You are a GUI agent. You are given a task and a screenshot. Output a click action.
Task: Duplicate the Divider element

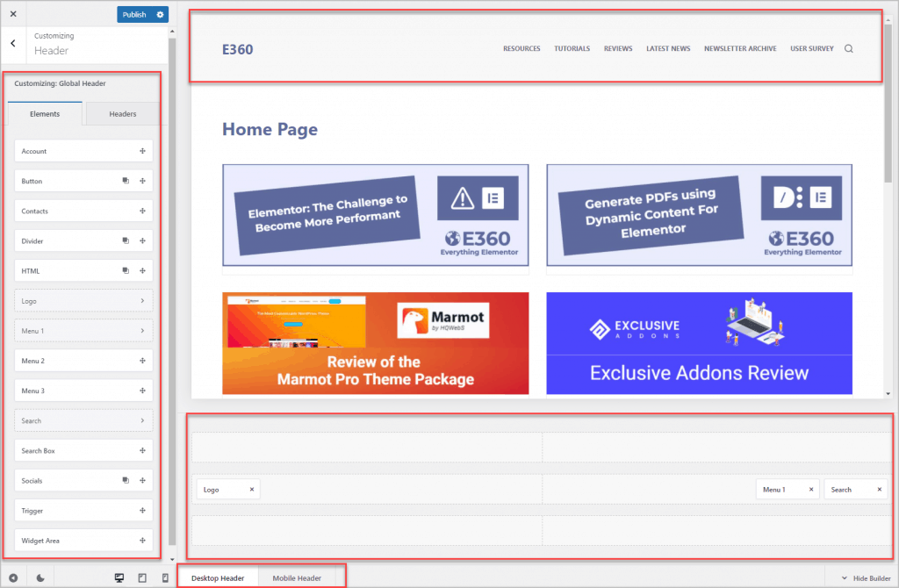[x=126, y=240]
